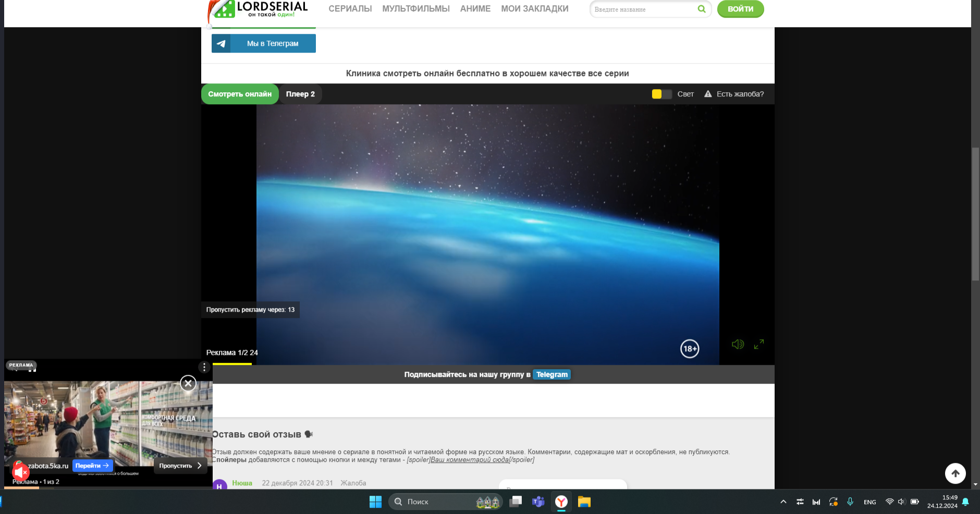
Task: Open the zabota.5ka.ru advertiser link
Action: pos(48,466)
